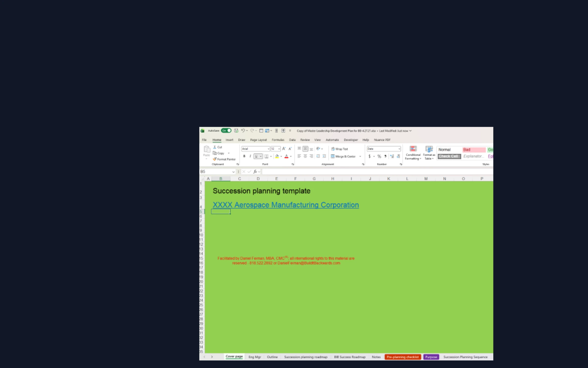Apply the yellow Fill Color bucket
Image resolution: width=588 pixels, height=368 pixels.
point(277,156)
